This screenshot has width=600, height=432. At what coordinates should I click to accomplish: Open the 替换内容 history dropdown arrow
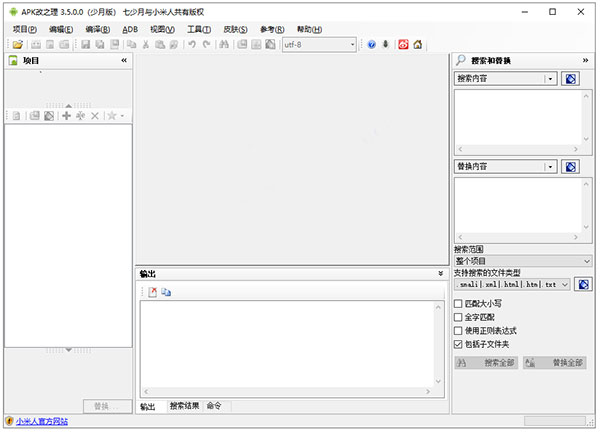[550, 167]
